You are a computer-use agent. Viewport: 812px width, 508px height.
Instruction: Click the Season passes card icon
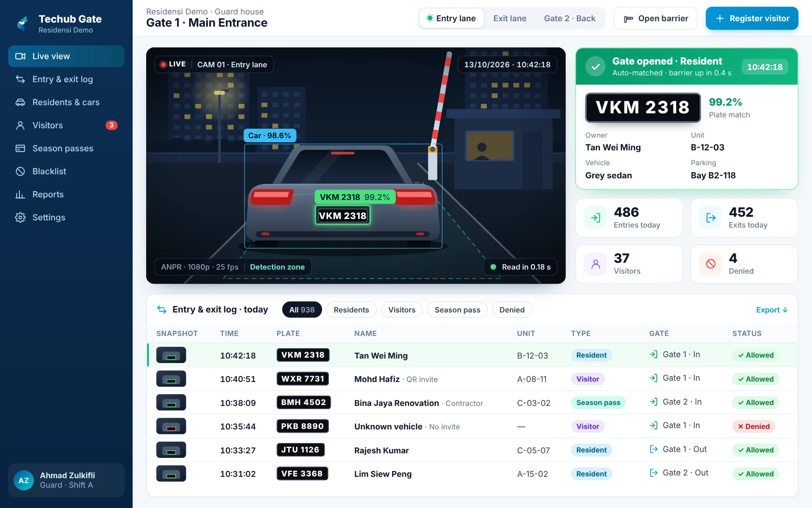20,149
